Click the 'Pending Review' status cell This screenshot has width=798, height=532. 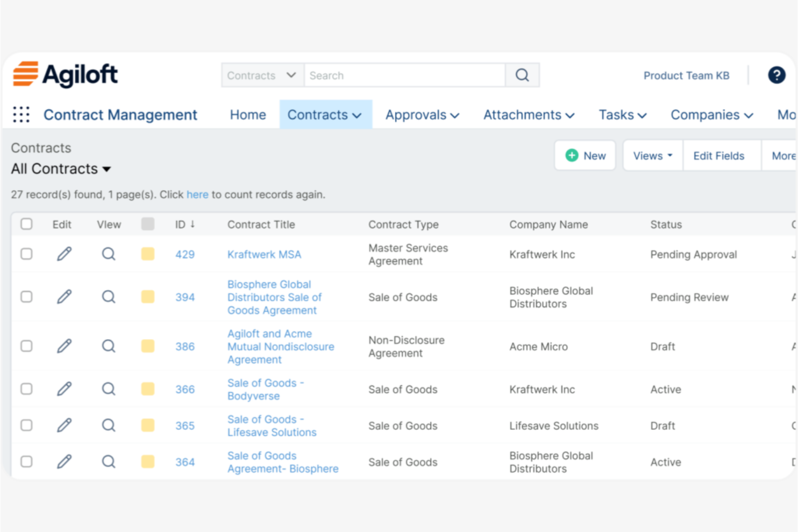(x=689, y=297)
